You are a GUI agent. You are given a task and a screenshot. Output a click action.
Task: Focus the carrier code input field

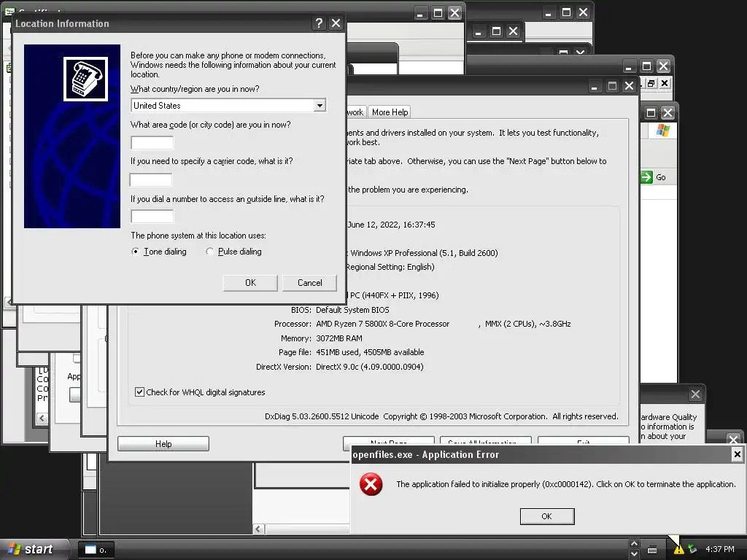pyautogui.click(x=151, y=179)
